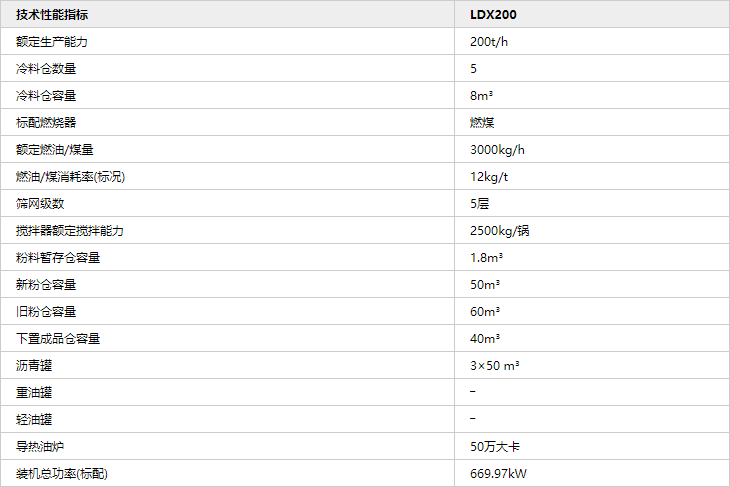Select the 200t/h value cell
Image resolution: width=730 pixels, height=487 pixels.
coord(489,41)
